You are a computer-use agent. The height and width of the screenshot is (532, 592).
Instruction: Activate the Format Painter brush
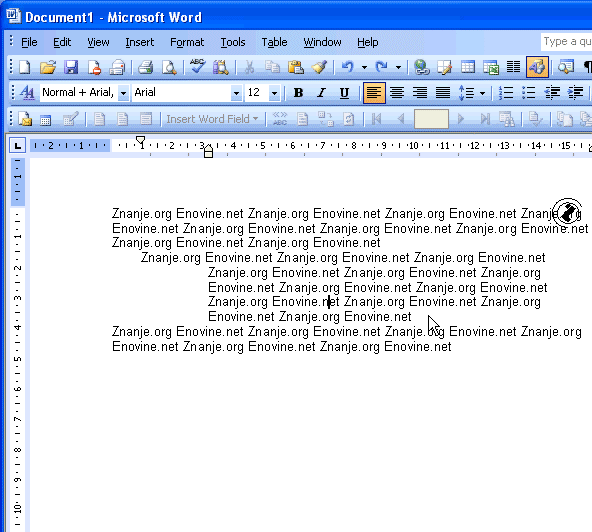coord(319,68)
